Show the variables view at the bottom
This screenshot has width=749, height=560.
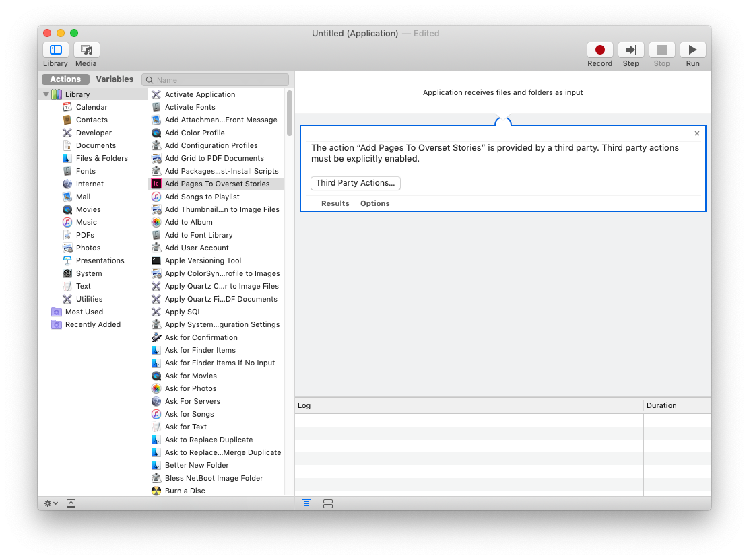coord(327,503)
